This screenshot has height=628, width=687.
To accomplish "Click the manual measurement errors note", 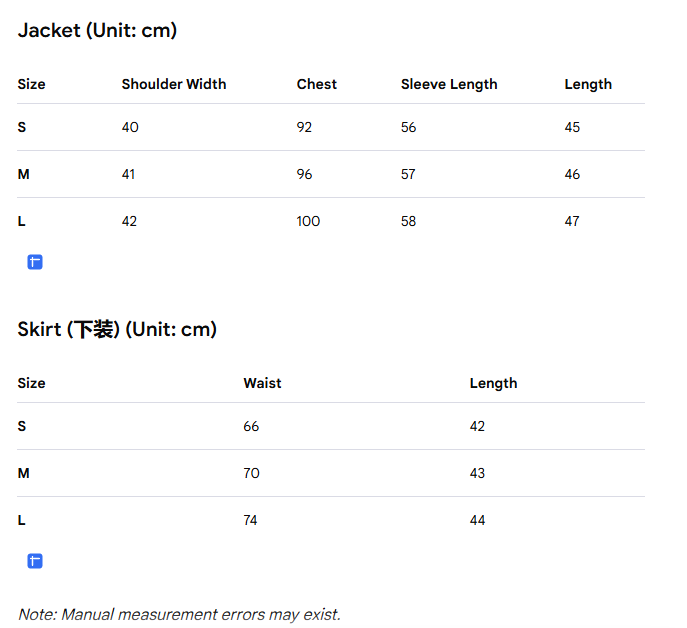I will (x=179, y=614).
